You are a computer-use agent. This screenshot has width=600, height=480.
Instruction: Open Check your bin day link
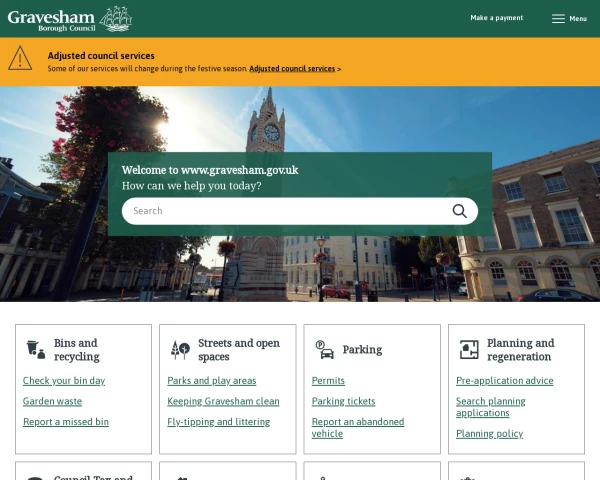[64, 380]
